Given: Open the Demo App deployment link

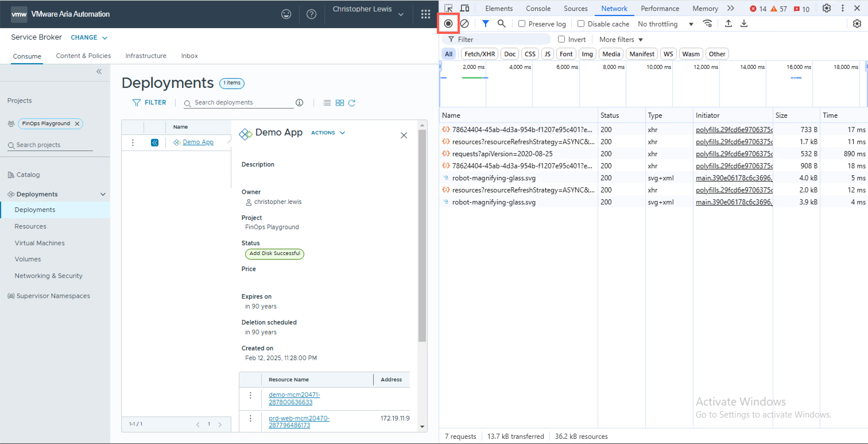Looking at the screenshot, I should tap(198, 142).
